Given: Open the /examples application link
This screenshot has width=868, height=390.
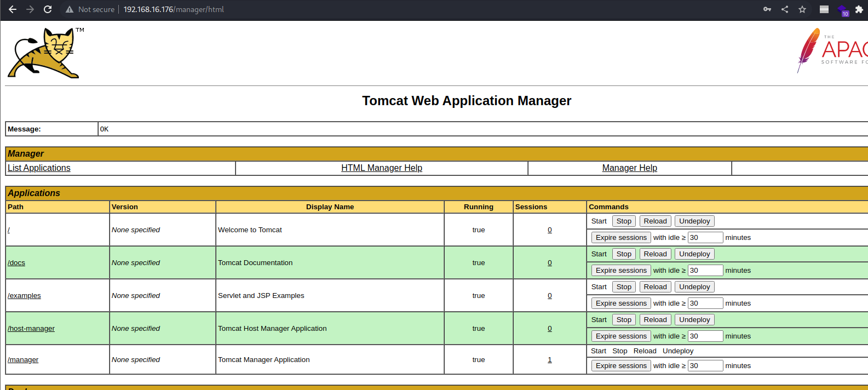Looking at the screenshot, I should 24,296.
